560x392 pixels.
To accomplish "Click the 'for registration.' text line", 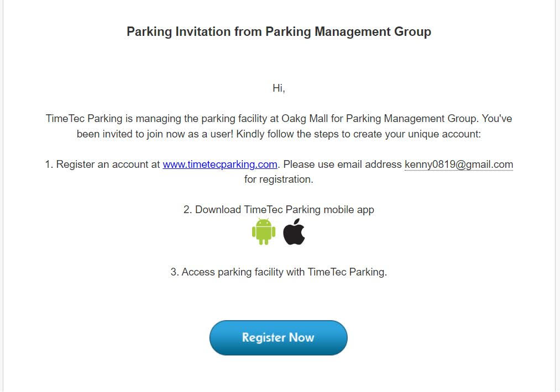I will [279, 179].
